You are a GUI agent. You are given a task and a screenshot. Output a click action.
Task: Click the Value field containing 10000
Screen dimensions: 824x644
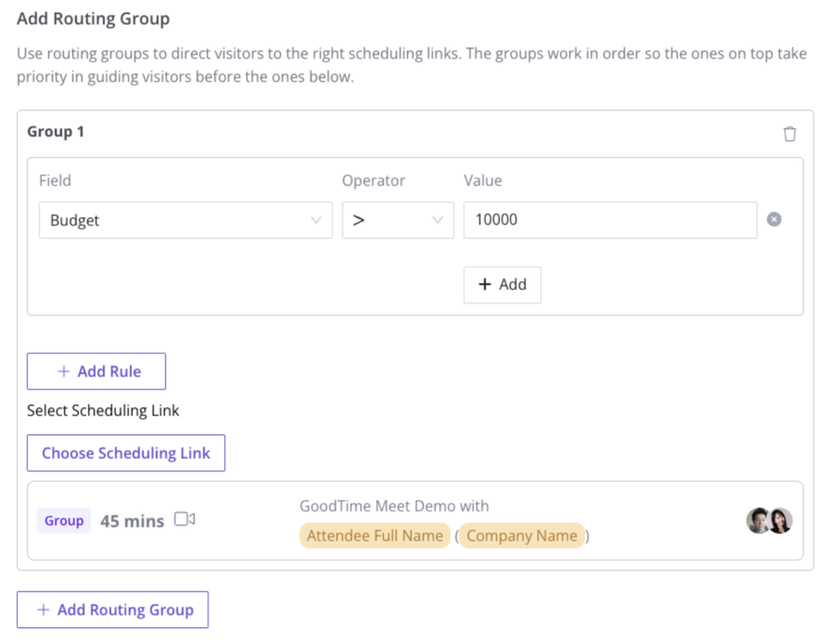click(610, 221)
